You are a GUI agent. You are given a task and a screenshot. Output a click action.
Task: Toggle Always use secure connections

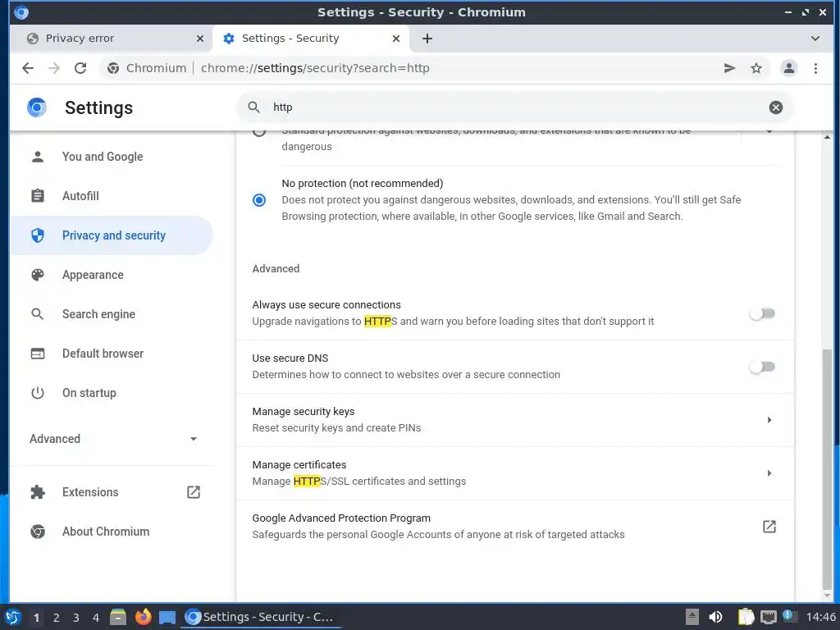(x=762, y=313)
